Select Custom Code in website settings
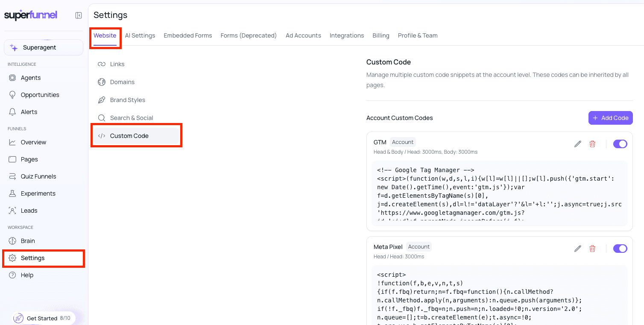644x325 pixels. [136, 136]
